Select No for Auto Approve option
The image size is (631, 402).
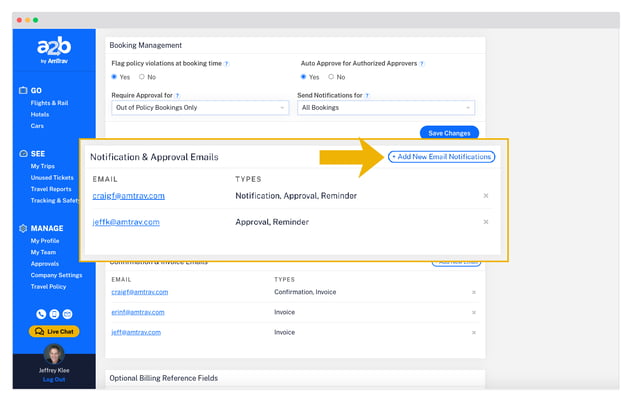point(331,77)
